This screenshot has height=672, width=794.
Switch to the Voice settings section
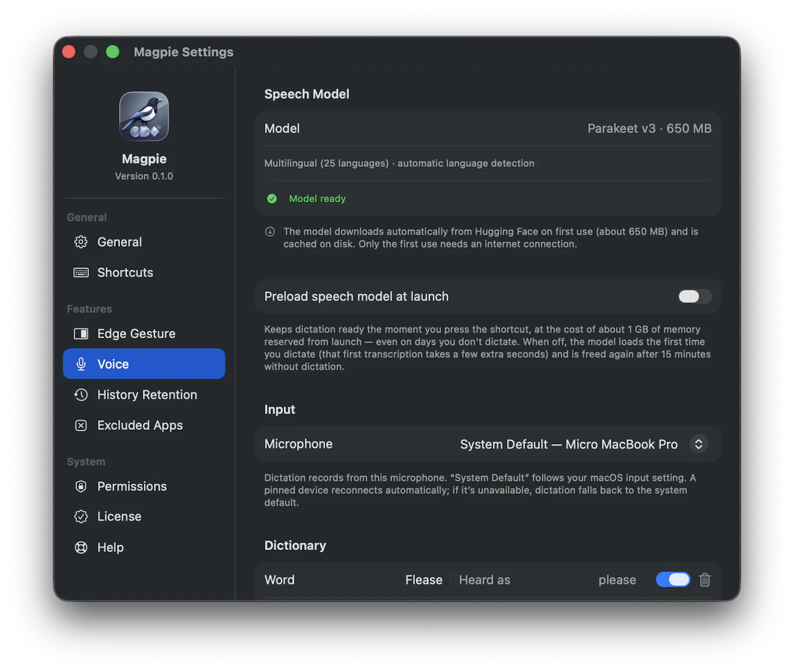144,364
